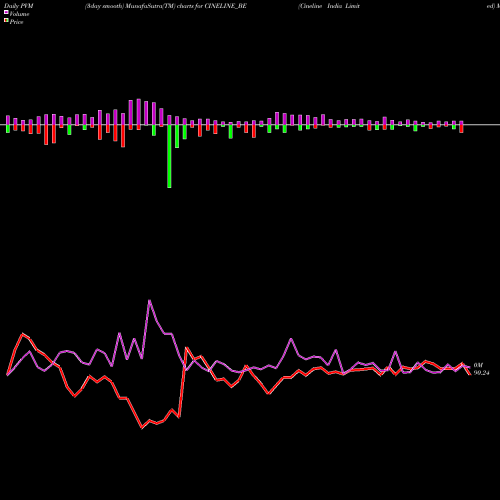Click the 'Cineline India Limit' company name text

click(x=329, y=6)
